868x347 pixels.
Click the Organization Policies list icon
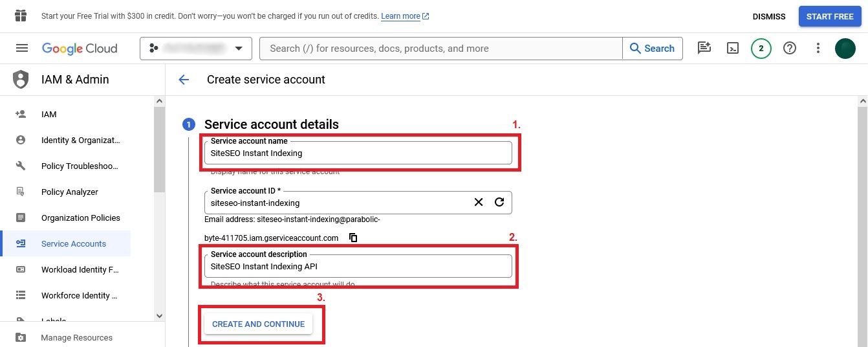(21, 218)
